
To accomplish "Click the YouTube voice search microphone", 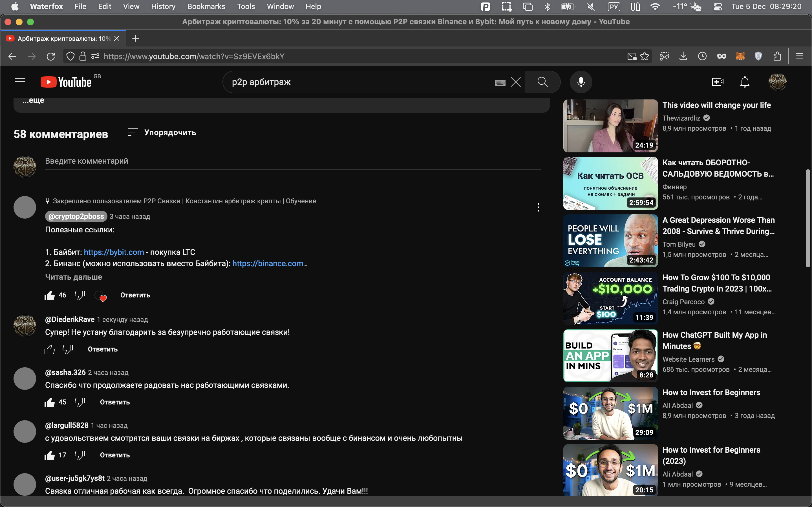I will (x=581, y=82).
